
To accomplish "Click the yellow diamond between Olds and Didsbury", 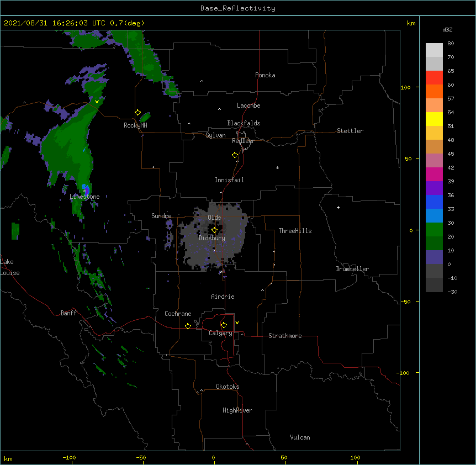I will tap(214, 230).
